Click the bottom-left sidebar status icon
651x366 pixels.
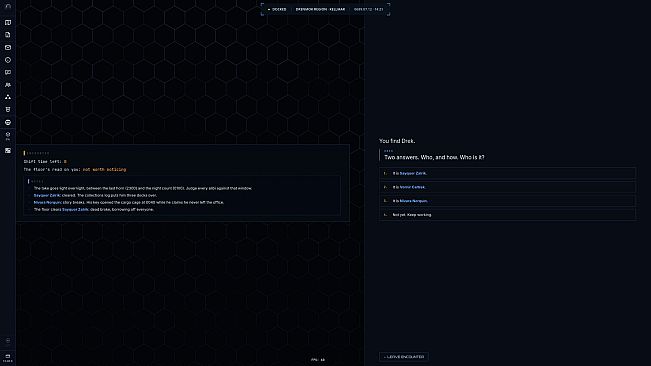(x=8, y=358)
